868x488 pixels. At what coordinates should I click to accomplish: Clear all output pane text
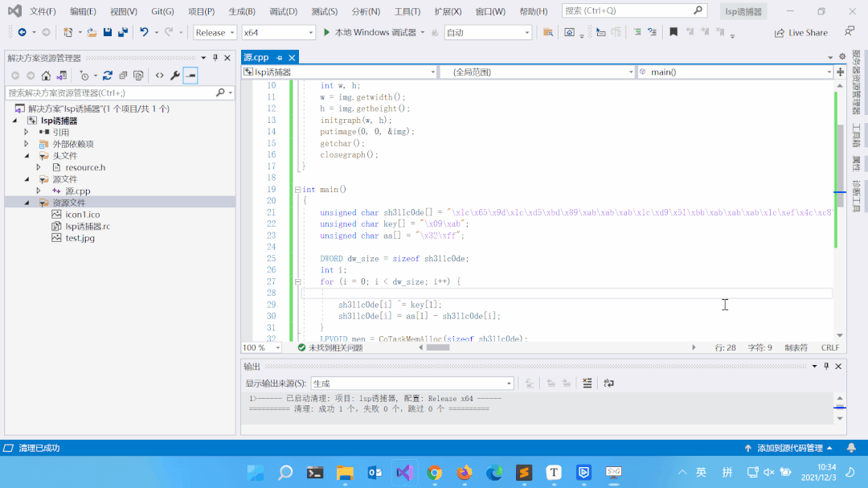[x=588, y=383]
